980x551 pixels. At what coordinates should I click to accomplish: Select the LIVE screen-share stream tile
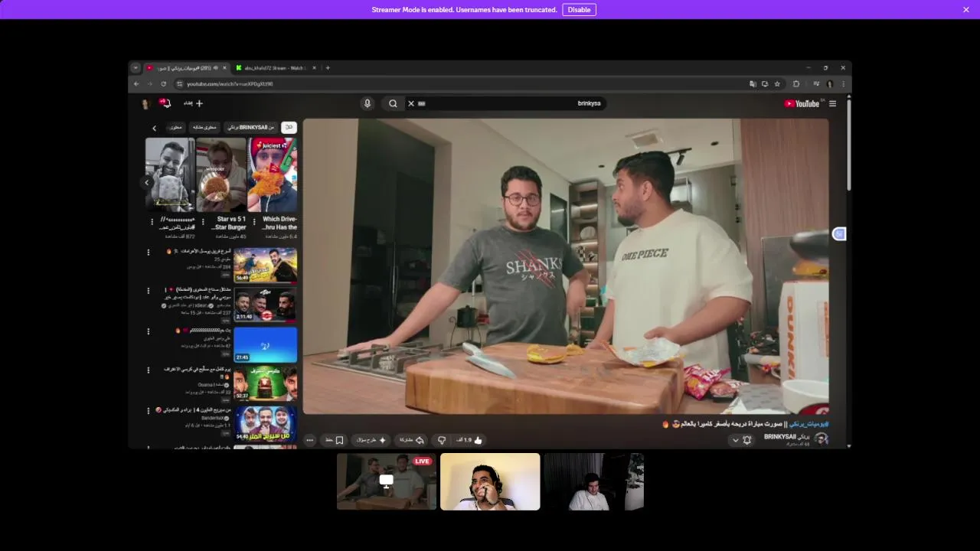(x=387, y=481)
